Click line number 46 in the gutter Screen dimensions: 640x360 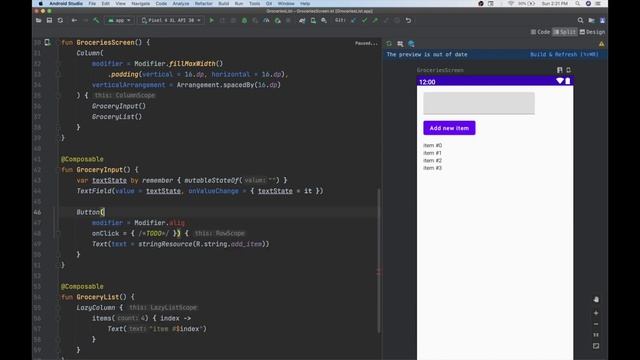(38, 212)
